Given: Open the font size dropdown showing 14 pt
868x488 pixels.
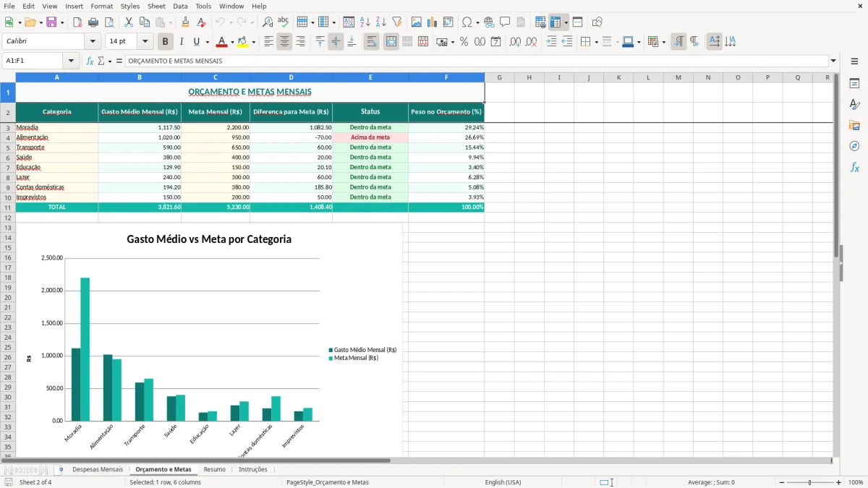Looking at the screenshot, I should click(x=145, y=42).
